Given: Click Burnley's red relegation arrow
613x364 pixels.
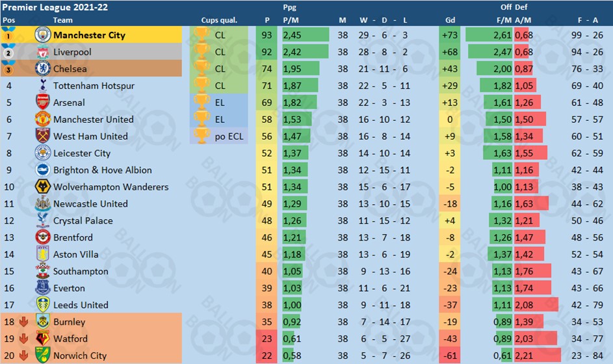Looking at the screenshot, I should click(23, 322).
